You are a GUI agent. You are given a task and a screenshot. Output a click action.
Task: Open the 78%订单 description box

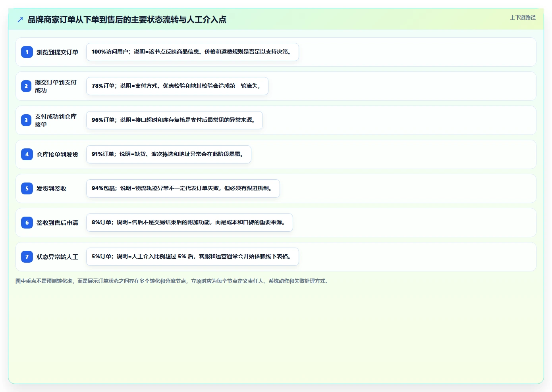(x=177, y=86)
